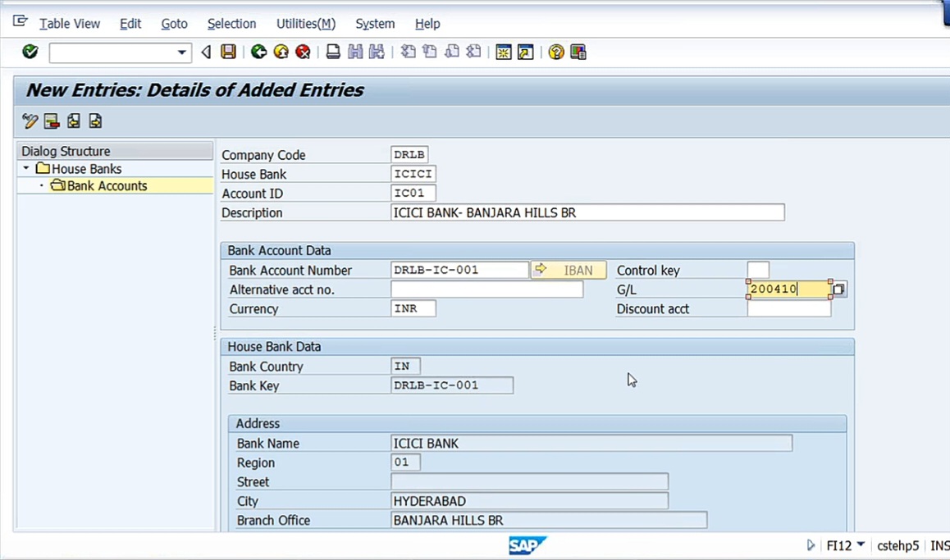Viewport: 950px width, 560px height.
Task: Expand the status bar with the triangle
Action: click(x=811, y=545)
